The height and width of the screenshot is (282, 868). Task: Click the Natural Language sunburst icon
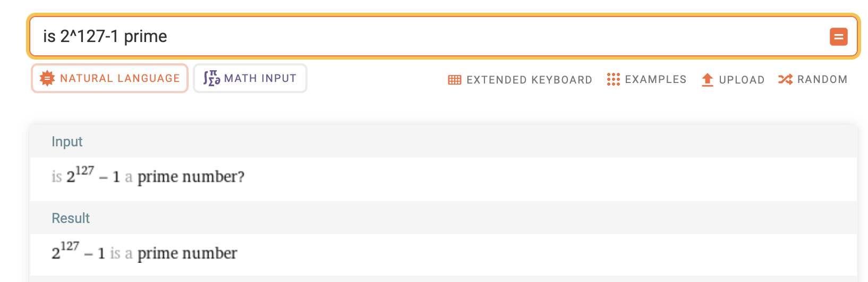pos(47,78)
